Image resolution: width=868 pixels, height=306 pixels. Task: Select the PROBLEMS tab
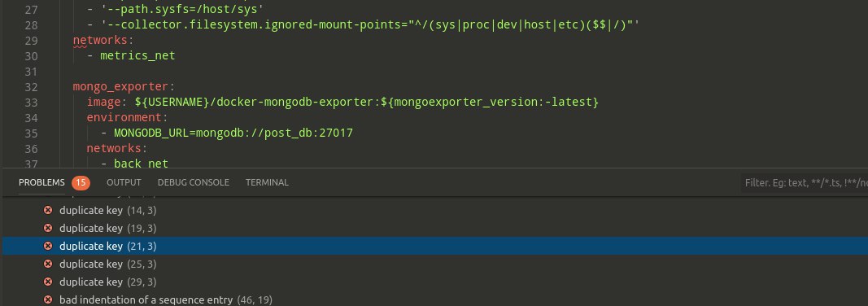[41, 182]
